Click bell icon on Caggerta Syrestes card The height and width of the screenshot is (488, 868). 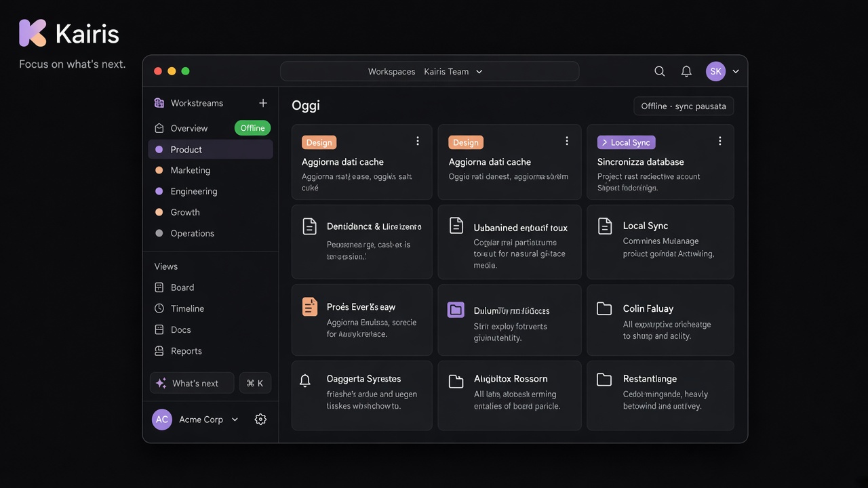click(x=305, y=380)
